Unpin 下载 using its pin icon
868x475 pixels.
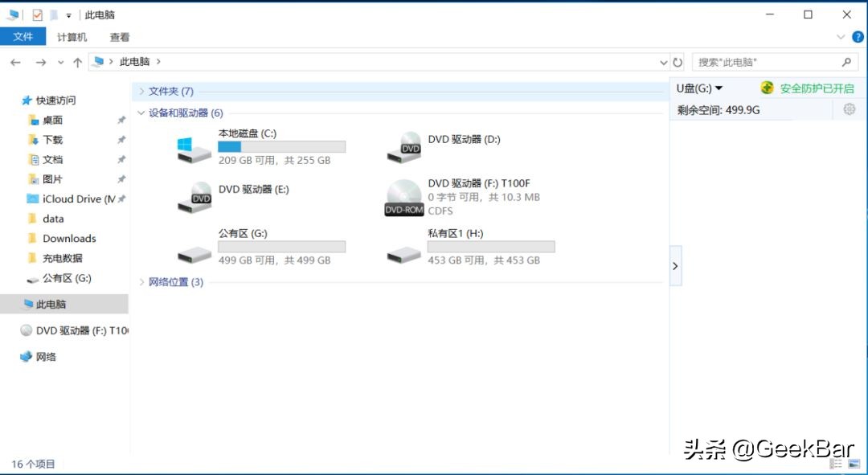click(121, 140)
